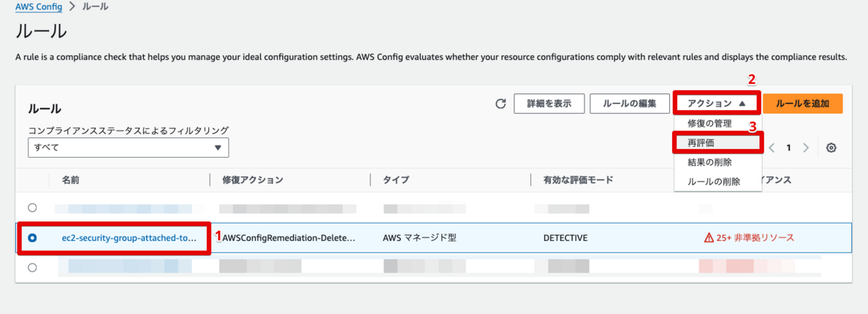This screenshot has width=868, height=314.
Task: Go to previous page arrow
Action: point(772,148)
